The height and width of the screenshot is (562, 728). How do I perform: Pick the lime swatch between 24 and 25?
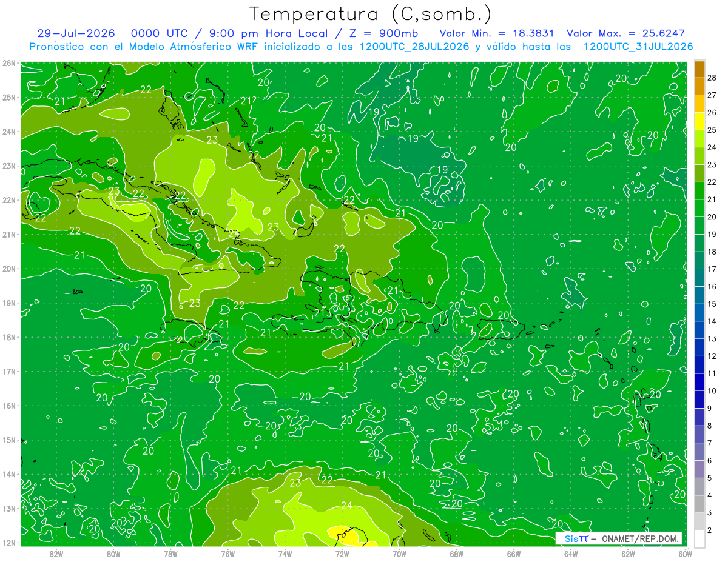pos(699,139)
